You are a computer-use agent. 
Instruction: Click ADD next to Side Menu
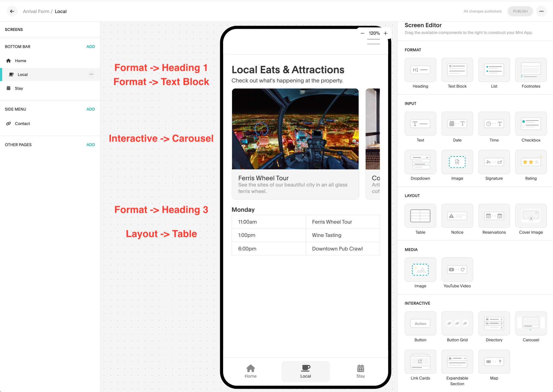click(x=90, y=109)
